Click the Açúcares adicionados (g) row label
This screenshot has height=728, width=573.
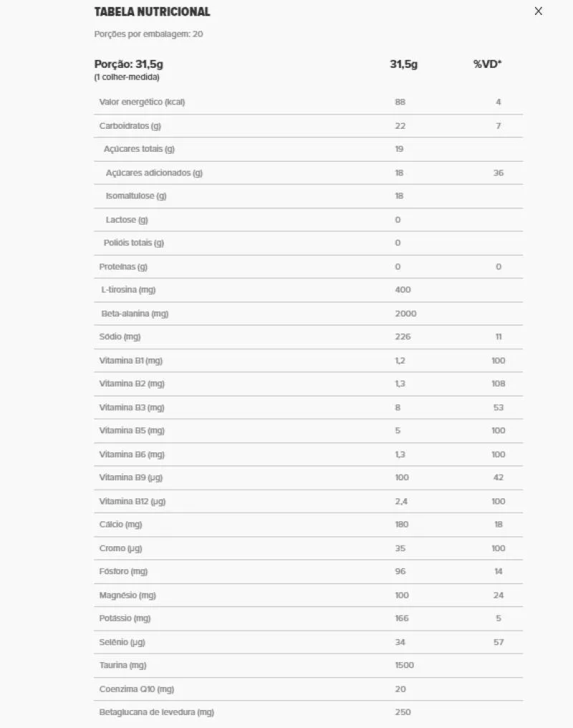pyautogui.click(x=154, y=173)
